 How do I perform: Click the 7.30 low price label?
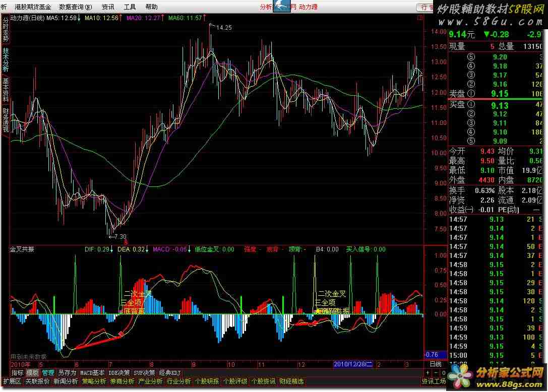120,236
